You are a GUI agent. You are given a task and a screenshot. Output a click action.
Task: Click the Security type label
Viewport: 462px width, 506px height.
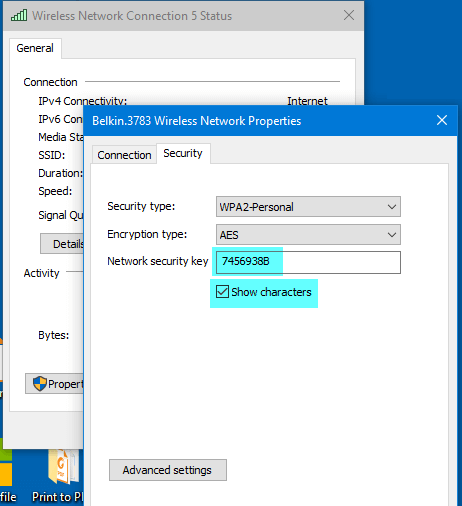141,206
